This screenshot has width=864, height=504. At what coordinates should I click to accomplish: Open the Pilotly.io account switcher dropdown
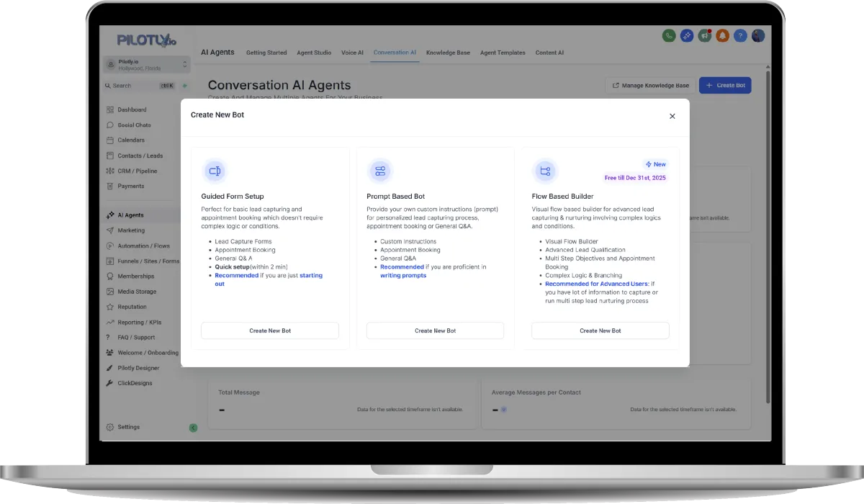(x=147, y=65)
